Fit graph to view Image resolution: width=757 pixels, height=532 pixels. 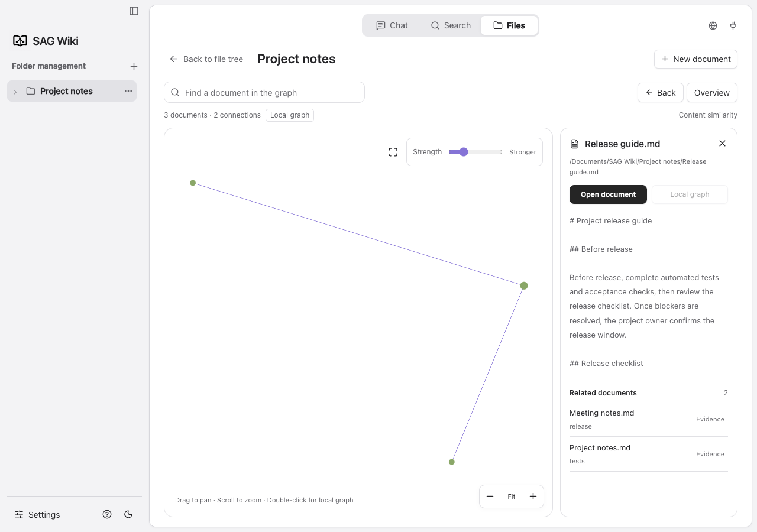pos(512,497)
